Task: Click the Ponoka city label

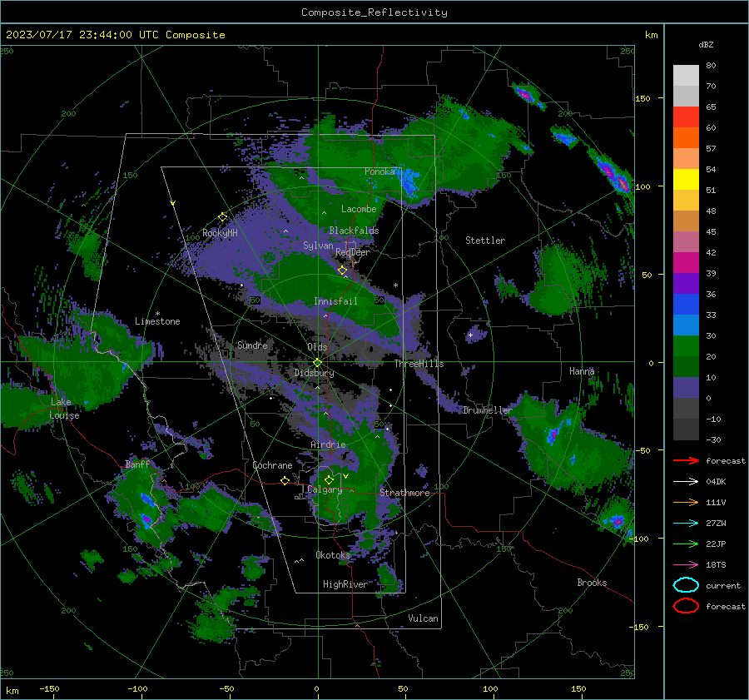Action: pyautogui.click(x=379, y=171)
